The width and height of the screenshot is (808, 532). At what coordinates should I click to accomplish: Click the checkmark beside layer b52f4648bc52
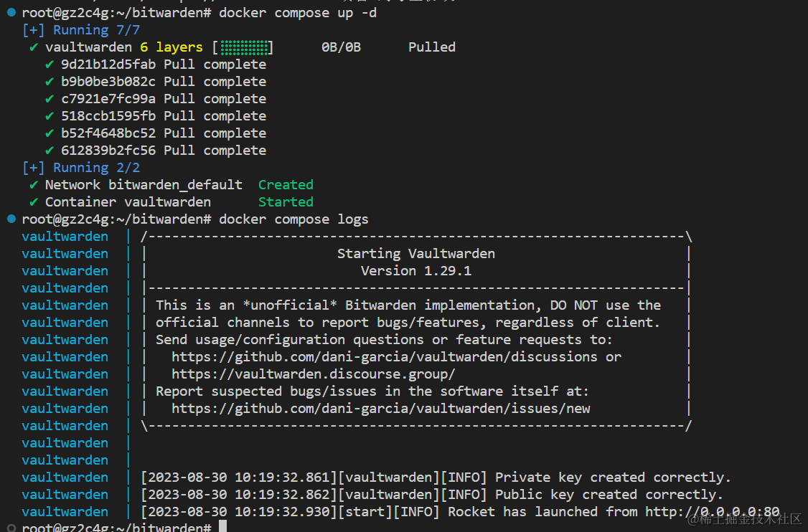point(50,133)
